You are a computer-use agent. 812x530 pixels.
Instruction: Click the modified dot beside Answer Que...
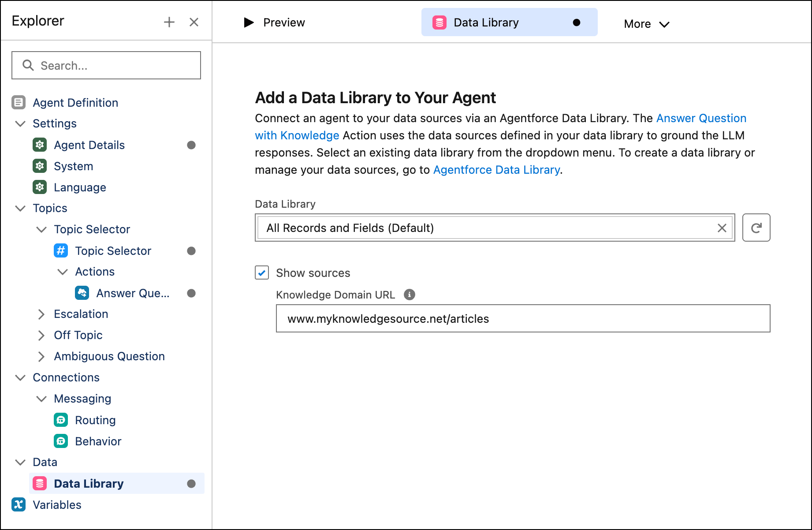point(191,293)
